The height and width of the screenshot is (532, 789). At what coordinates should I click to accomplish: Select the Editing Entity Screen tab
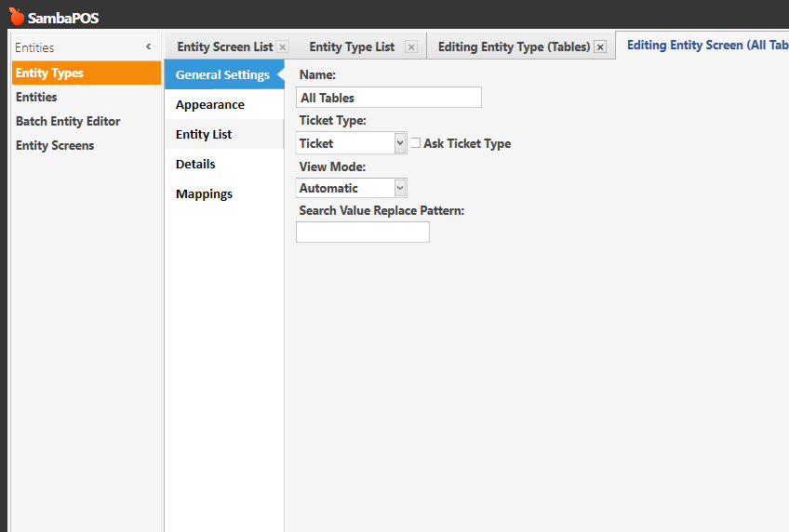coord(707,46)
